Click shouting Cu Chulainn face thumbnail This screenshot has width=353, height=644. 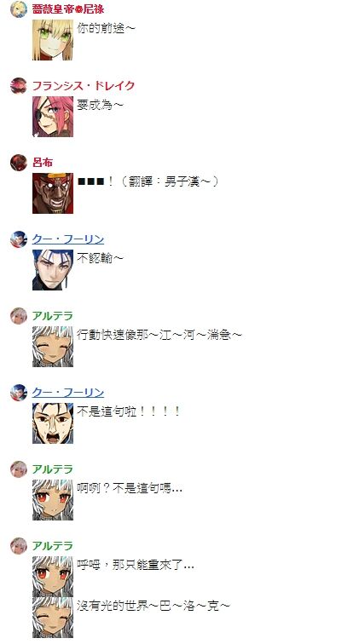click(53, 423)
